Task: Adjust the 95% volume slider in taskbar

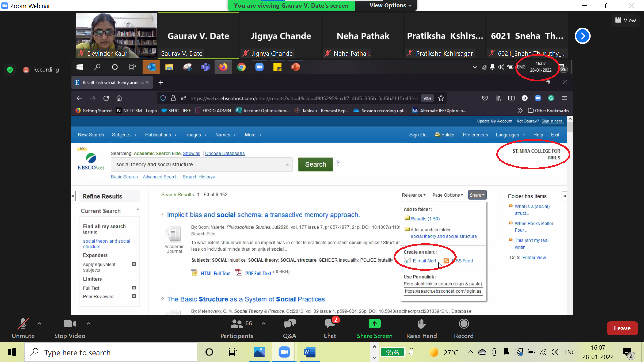Action: [x=392, y=352]
